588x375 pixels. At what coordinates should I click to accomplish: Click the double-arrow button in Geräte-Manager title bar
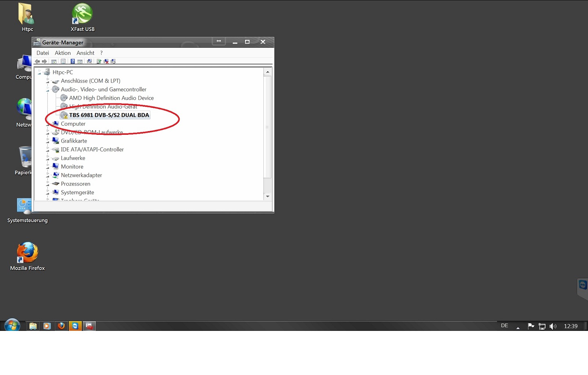click(219, 41)
